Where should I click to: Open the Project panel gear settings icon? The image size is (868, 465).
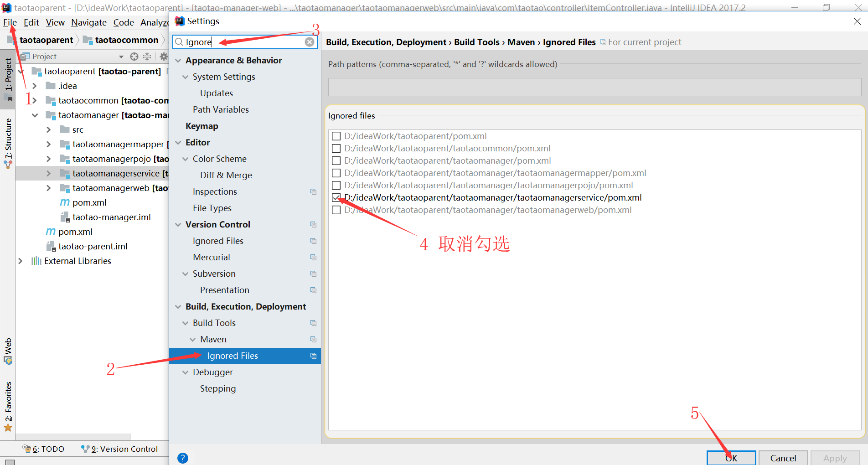coord(163,57)
